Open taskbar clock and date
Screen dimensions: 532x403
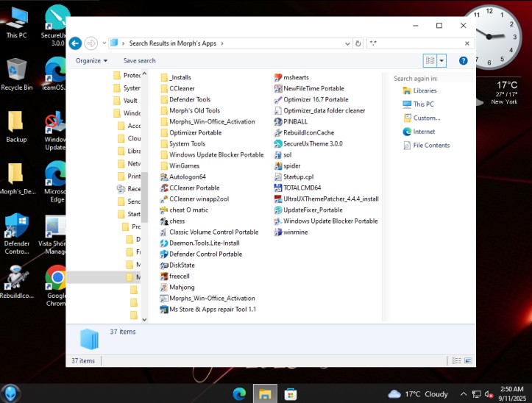coord(512,393)
